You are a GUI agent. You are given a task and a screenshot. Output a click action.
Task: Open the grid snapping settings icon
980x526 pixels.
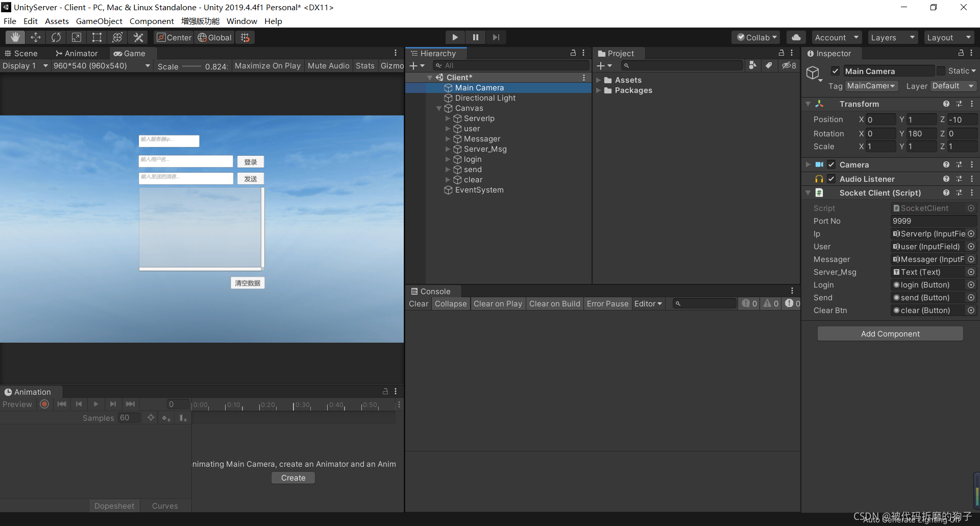tap(245, 37)
